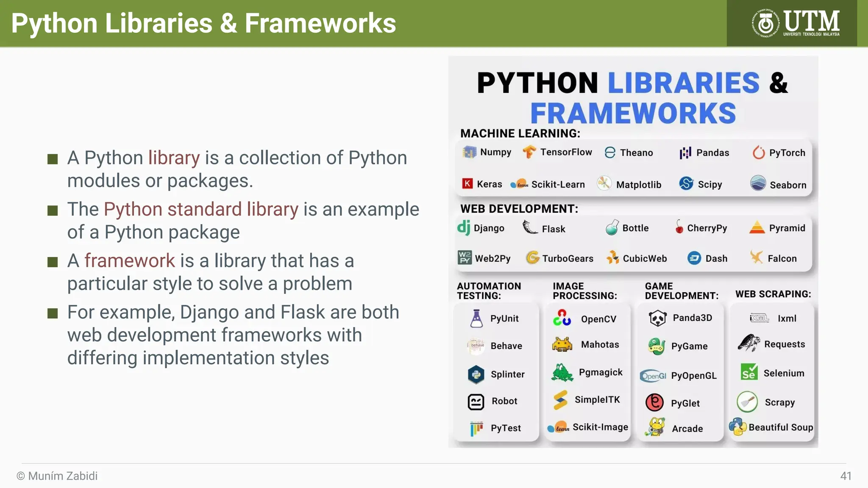
Task: Click the slide number 41
Action: 846,476
